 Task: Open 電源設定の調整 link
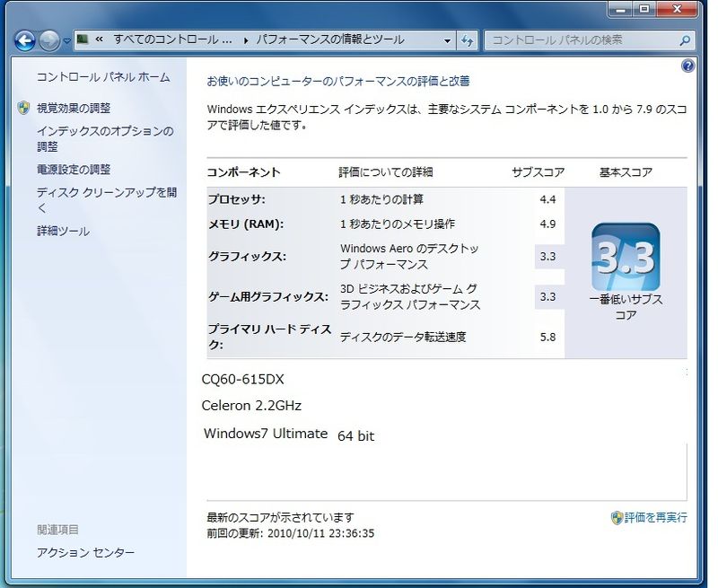click(74, 170)
